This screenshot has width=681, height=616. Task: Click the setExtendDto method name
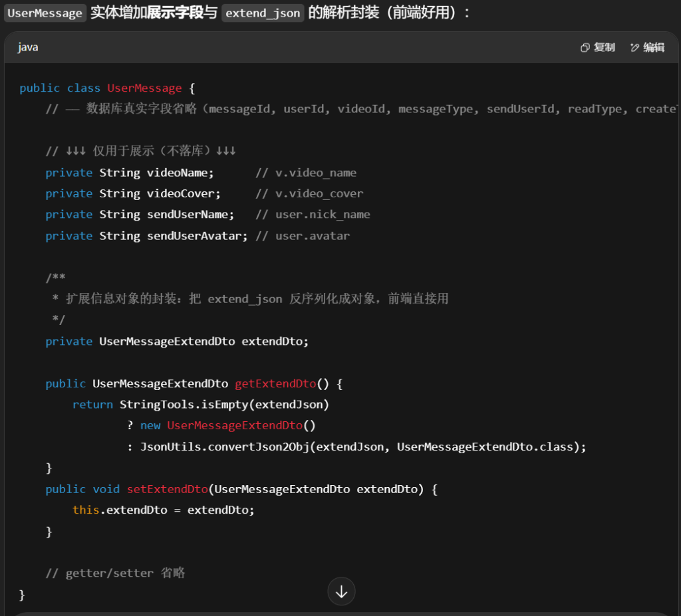[167, 489]
